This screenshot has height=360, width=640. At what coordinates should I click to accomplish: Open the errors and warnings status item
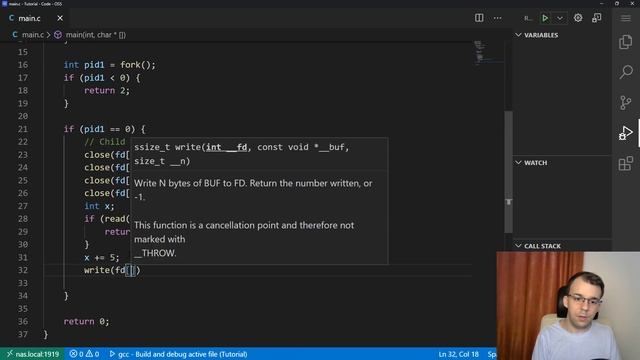click(84, 354)
